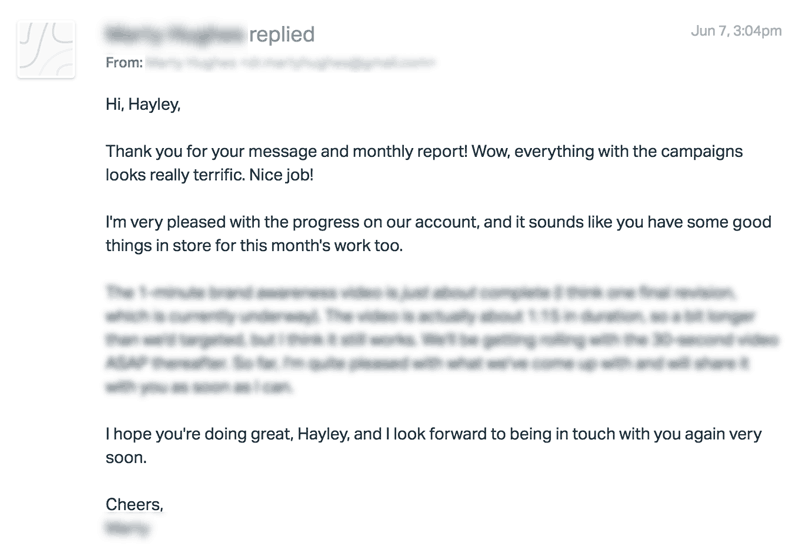Click the word "replied" in the header
800x554 pixels.
[282, 34]
